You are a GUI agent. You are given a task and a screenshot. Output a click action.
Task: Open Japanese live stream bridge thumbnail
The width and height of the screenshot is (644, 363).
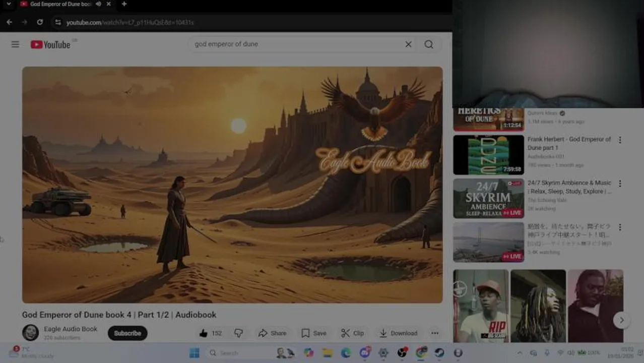pyautogui.click(x=488, y=243)
